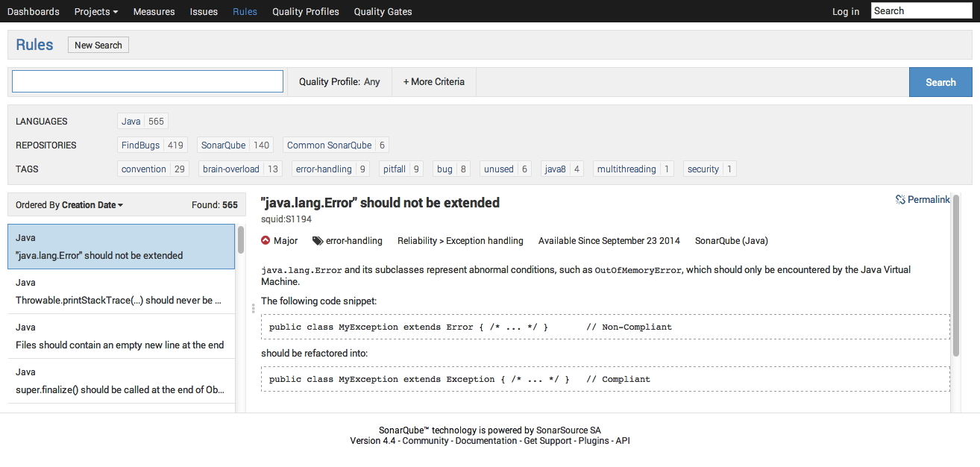Expand + More Criteria options
Image resolution: width=980 pixels, height=467 pixels.
click(434, 82)
